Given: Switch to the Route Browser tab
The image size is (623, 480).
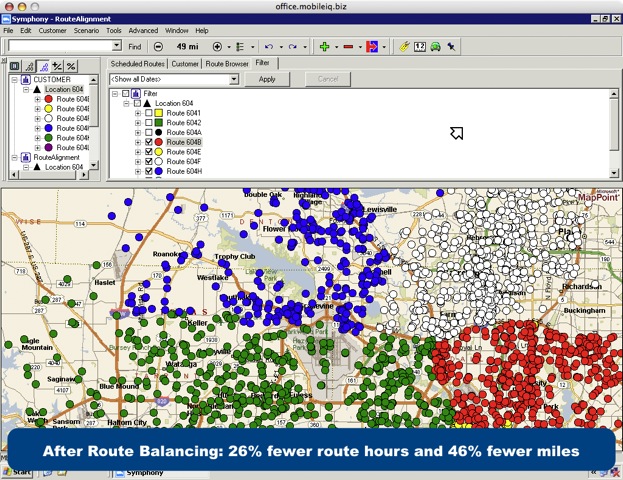Looking at the screenshot, I should click(x=226, y=63).
